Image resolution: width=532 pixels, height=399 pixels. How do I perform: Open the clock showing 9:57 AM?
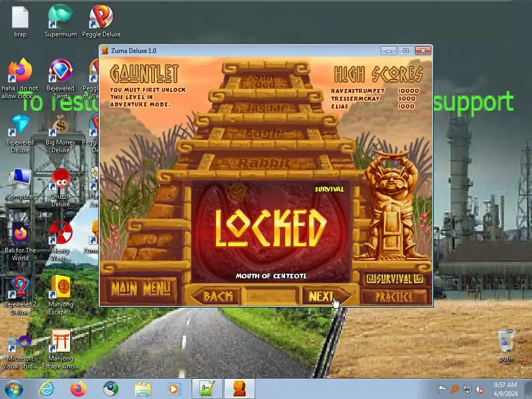click(505, 389)
